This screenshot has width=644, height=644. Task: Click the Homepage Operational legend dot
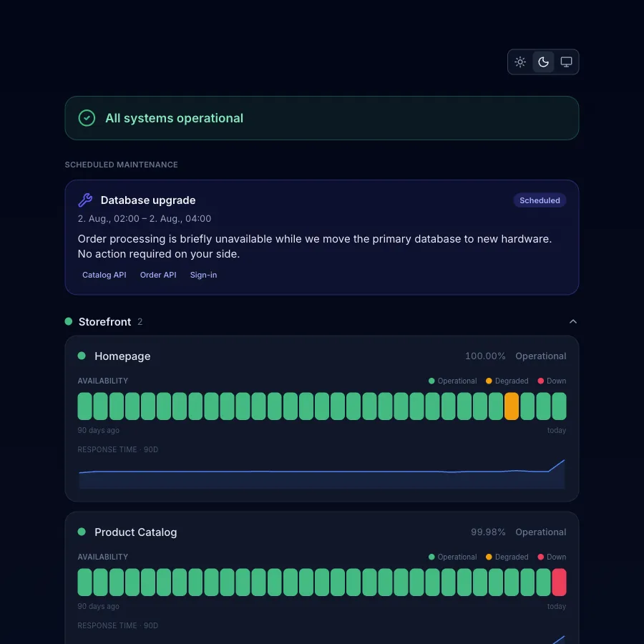[431, 381]
